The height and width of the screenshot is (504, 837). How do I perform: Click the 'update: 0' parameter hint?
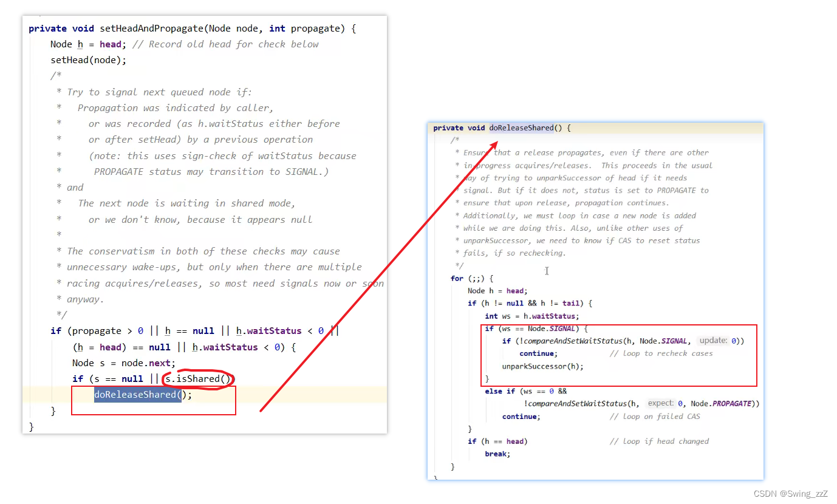pos(718,341)
